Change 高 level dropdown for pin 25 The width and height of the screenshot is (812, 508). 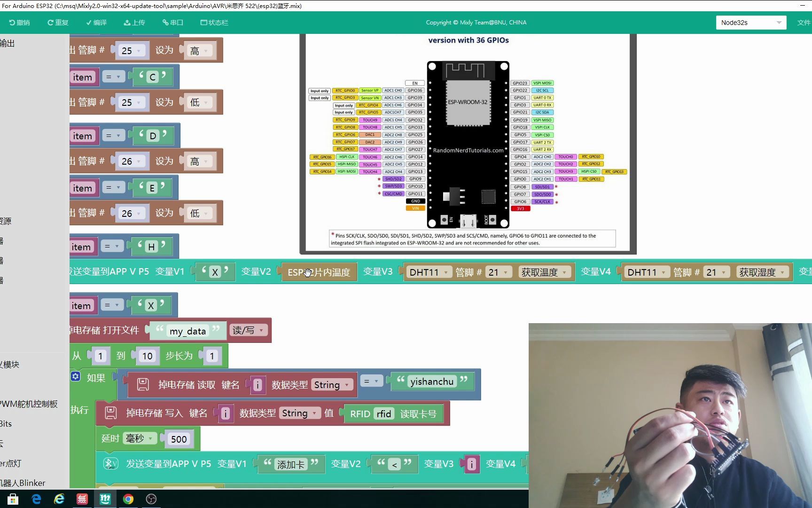(199, 50)
